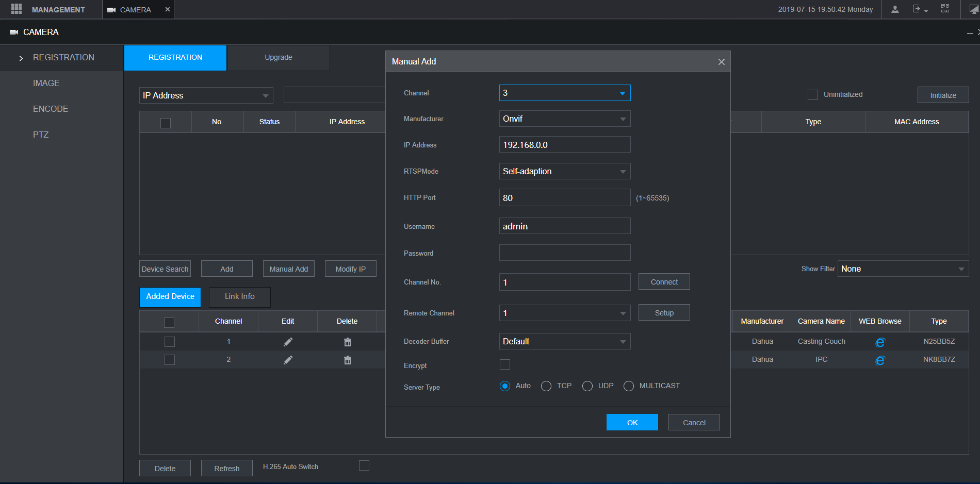This screenshot has width=980, height=484.
Task: Click the user account icon in top bar
Action: click(895, 9)
